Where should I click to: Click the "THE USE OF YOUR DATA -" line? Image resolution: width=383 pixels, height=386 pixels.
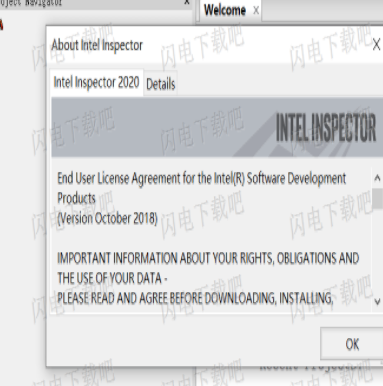click(x=112, y=278)
